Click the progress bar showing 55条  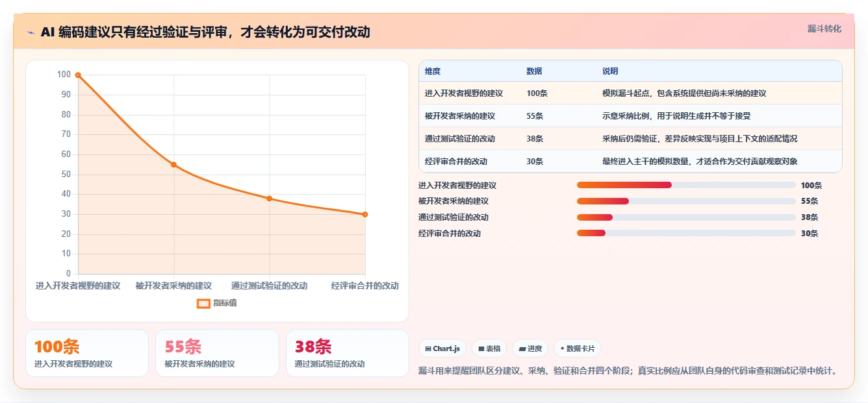click(686, 201)
